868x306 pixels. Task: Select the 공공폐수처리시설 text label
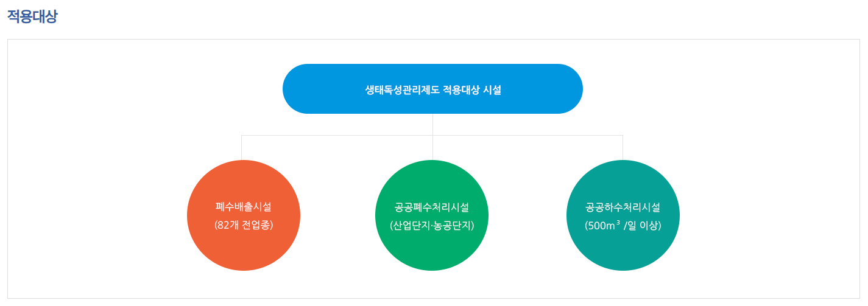(x=432, y=207)
